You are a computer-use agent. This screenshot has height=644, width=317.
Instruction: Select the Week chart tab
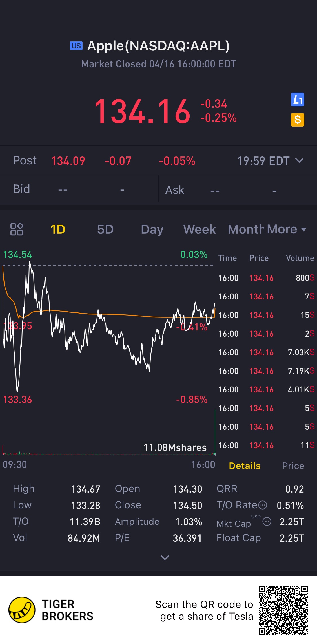[x=199, y=229]
